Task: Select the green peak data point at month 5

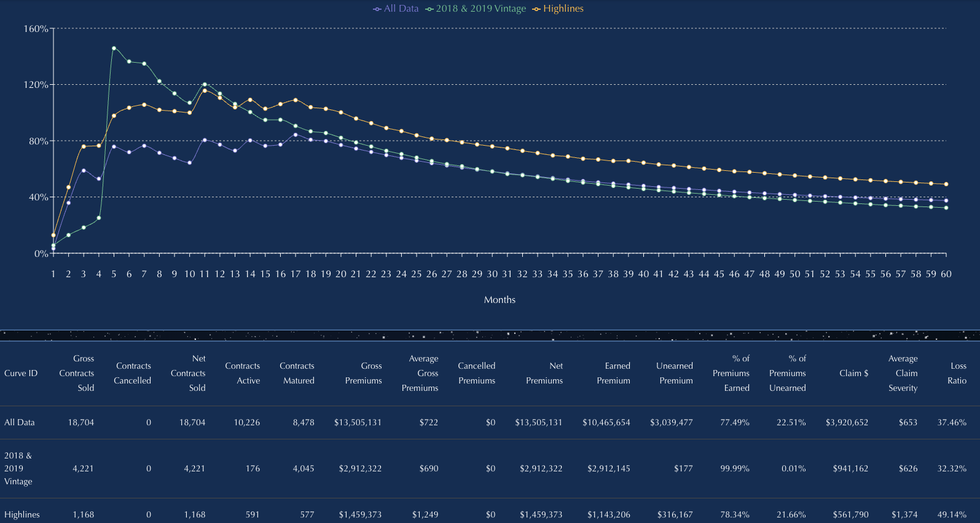Action: (x=114, y=48)
